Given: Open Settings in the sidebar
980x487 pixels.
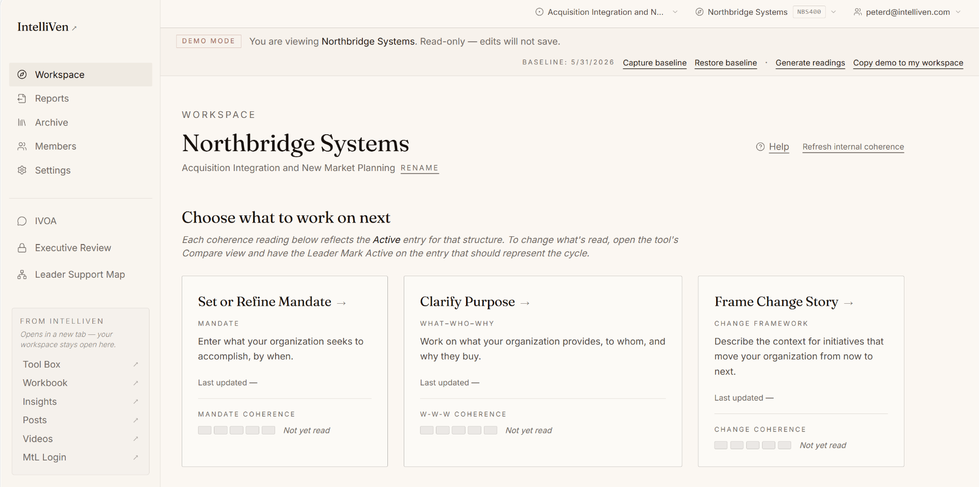Looking at the screenshot, I should [x=81, y=170].
